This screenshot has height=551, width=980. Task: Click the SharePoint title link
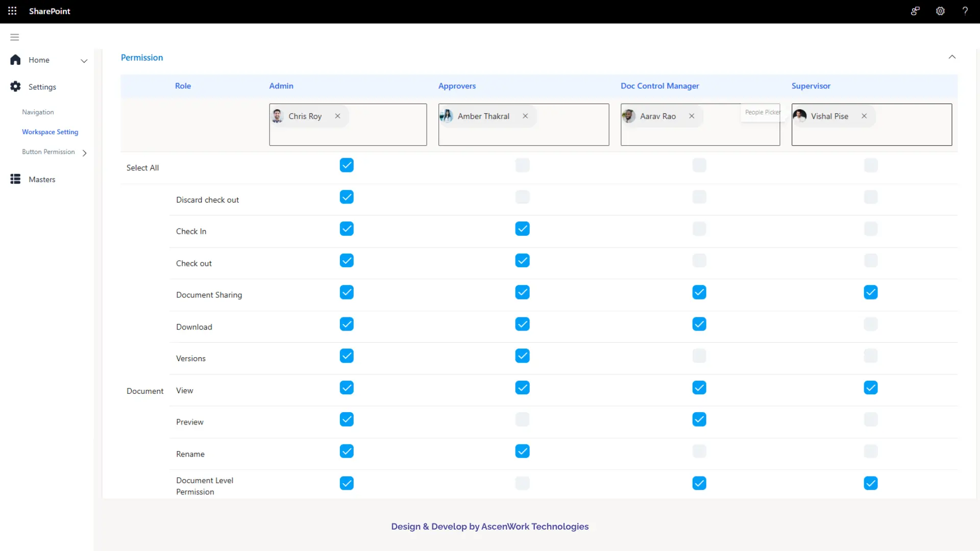(50, 11)
